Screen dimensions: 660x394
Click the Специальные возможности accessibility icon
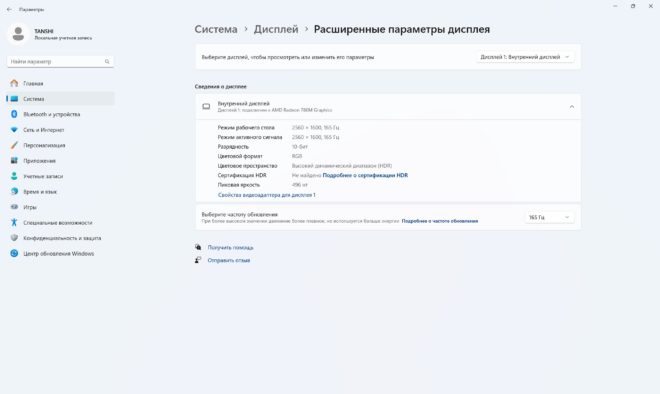pyautogui.click(x=14, y=222)
